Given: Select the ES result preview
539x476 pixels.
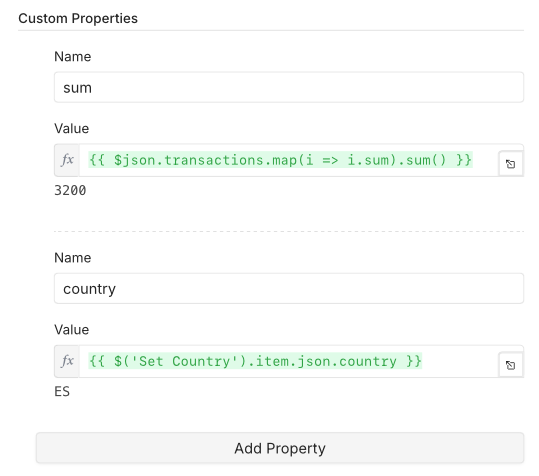Looking at the screenshot, I should (62, 391).
